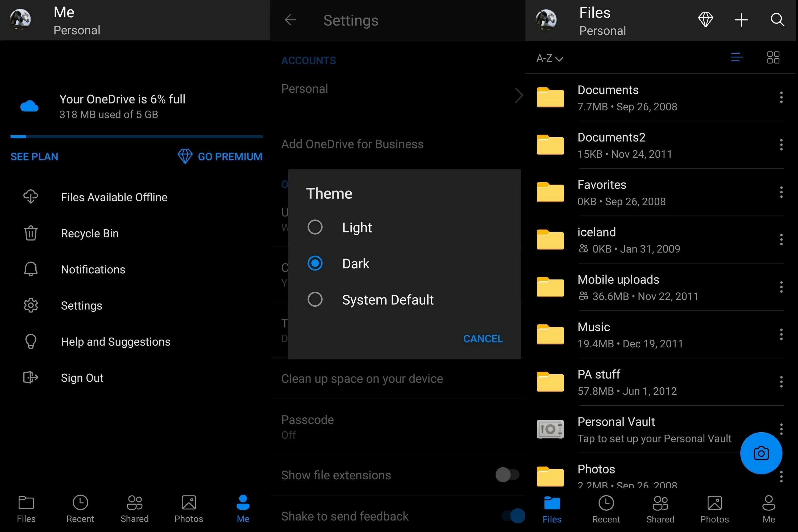Tap the back arrow in Settings
The height and width of the screenshot is (532, 798).
tap(290, 20)
